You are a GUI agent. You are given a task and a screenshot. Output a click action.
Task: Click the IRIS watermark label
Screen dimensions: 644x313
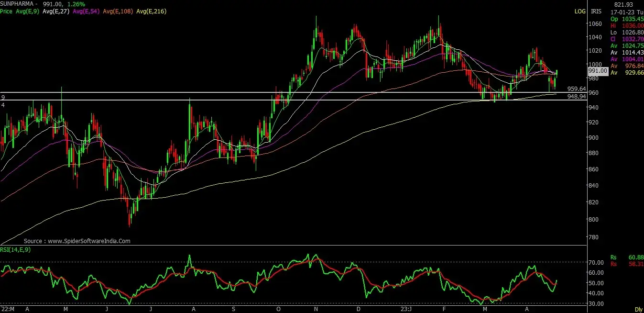596,11
